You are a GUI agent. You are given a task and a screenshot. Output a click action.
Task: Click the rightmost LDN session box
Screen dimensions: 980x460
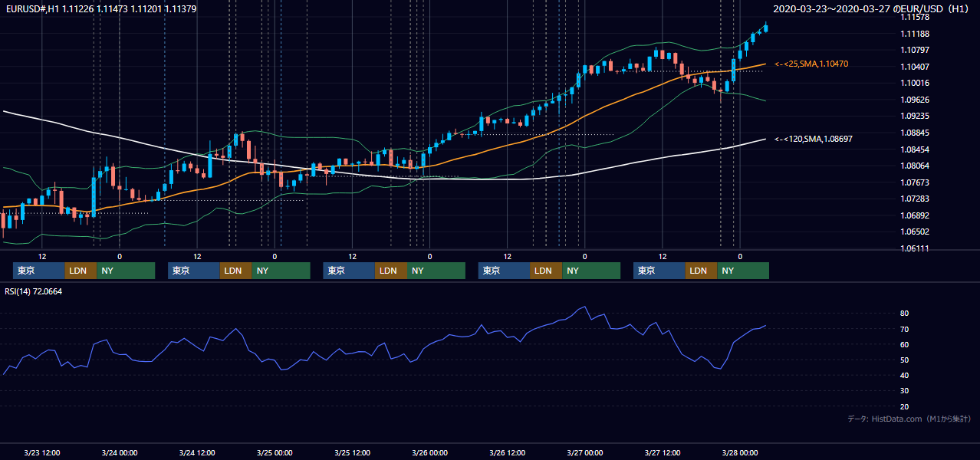tap(701, 271)
